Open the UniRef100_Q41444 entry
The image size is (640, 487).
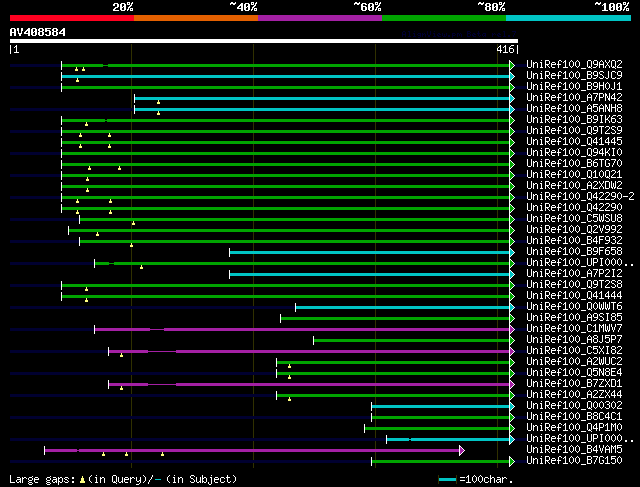574,295
